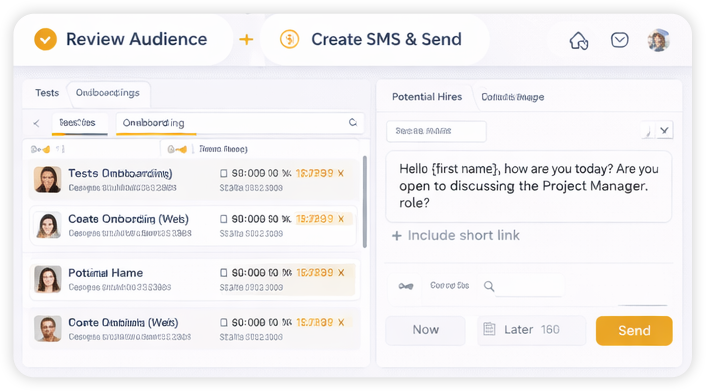The image size is (706, 391).
Task: Open the mail envelope icon
Action: click(x=620, y=40)
